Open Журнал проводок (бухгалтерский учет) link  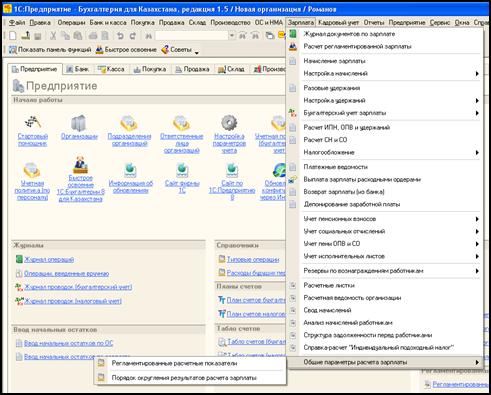(x=78, y=287)
